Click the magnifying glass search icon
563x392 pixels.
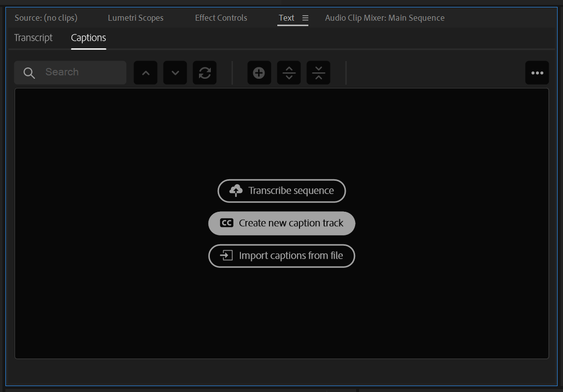pos(29,73)
